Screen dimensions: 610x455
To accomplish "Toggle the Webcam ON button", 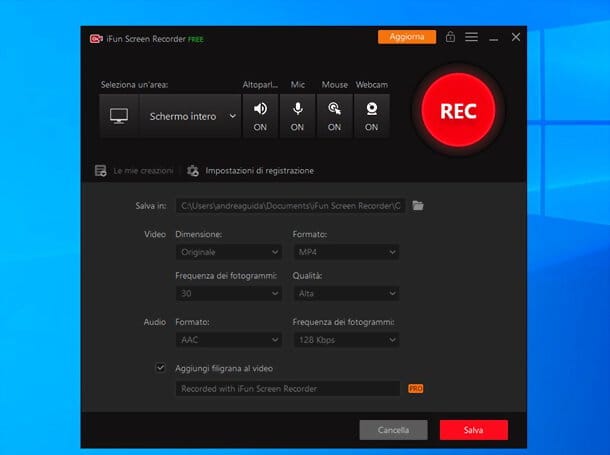I will [x=372, y=116].
